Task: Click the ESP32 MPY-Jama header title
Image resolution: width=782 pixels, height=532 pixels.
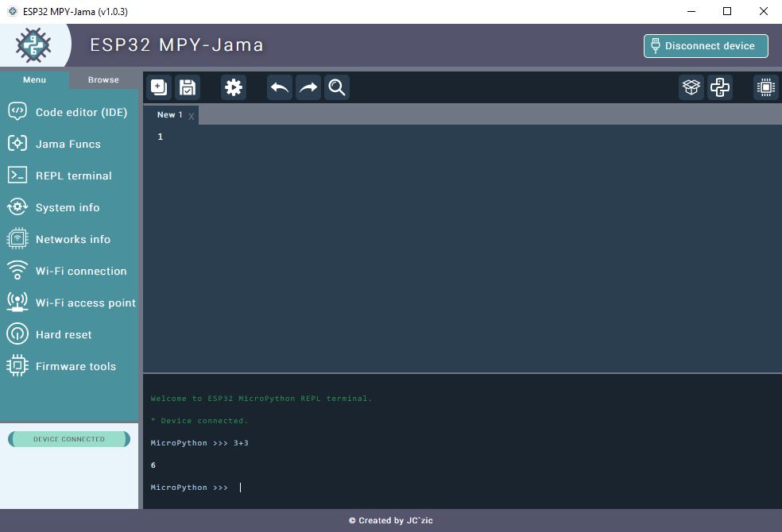Action: pyautogui.click(x=176, y=44)
